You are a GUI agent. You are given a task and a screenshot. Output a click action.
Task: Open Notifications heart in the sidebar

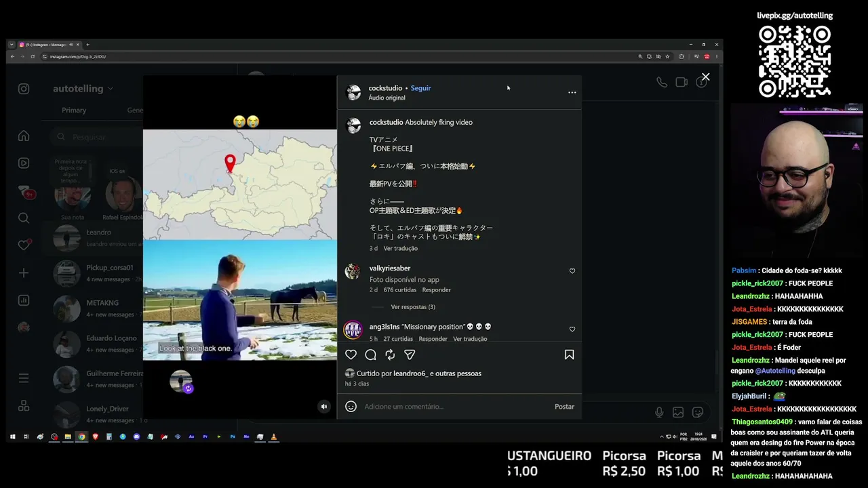click(24, 245)
